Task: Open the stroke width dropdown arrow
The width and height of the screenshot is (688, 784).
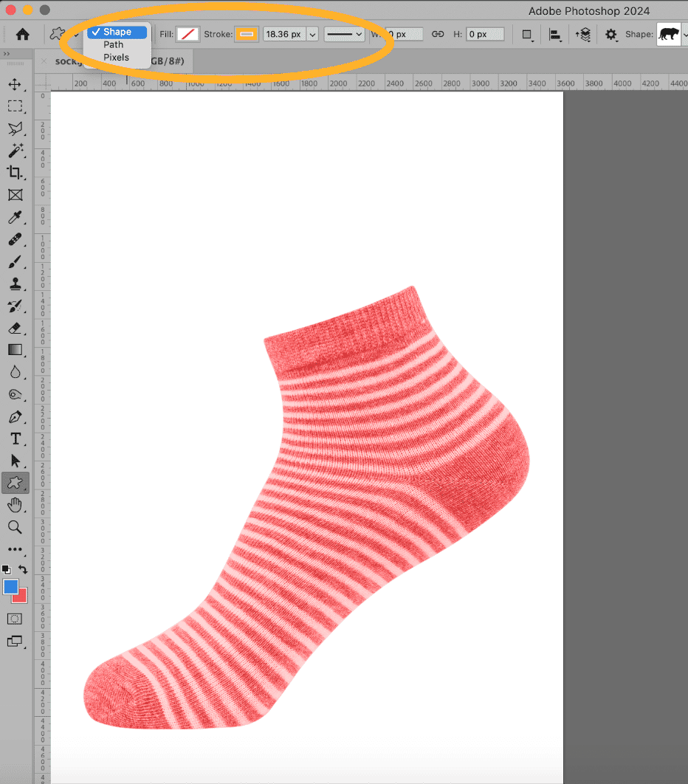Action: [312, 34]
